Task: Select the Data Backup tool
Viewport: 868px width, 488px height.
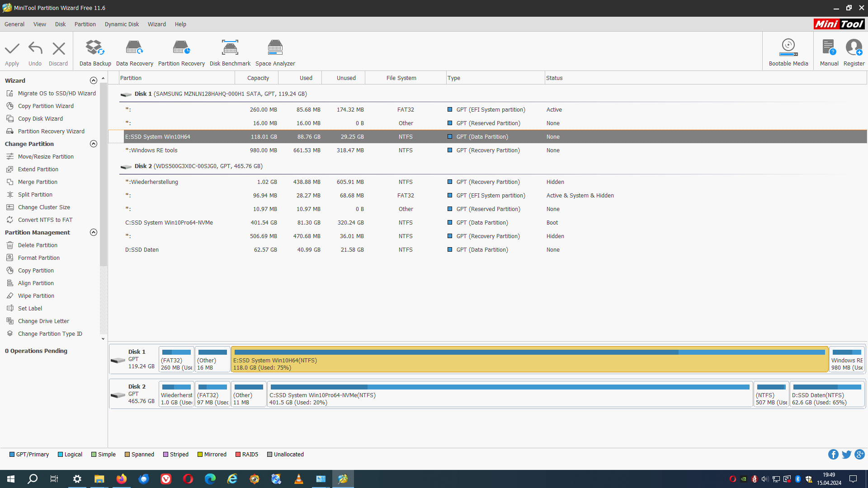Action: click(x=95, y=51)
